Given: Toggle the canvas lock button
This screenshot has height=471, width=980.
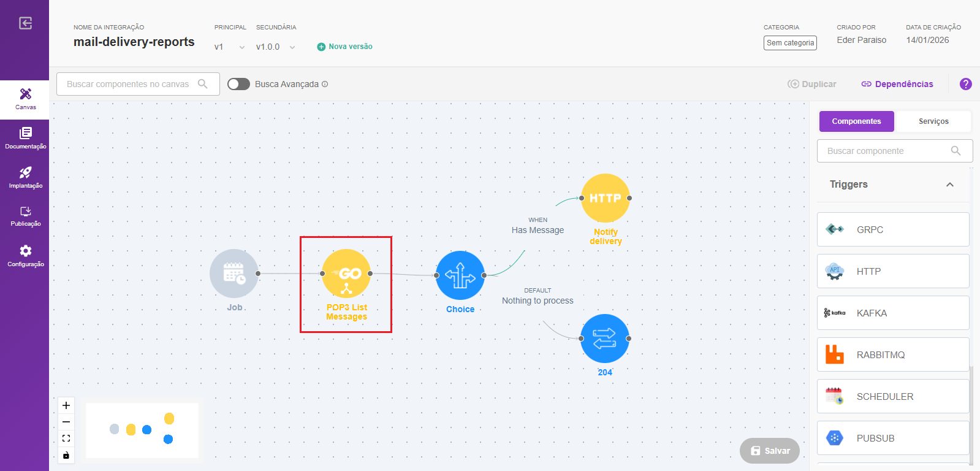Looking at the screenshot, I should point(66,455).
